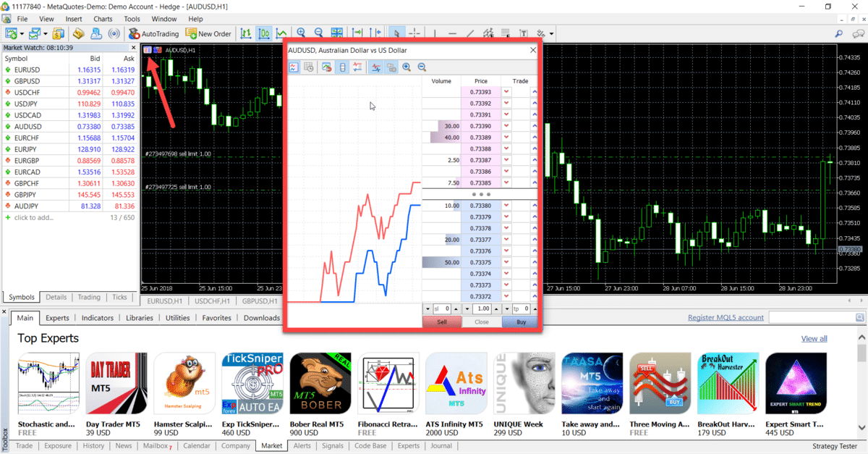Screen dimensions: 868x454
Task: Click sell arrow at price 0.73390
Action: click(x=506, y=126)
